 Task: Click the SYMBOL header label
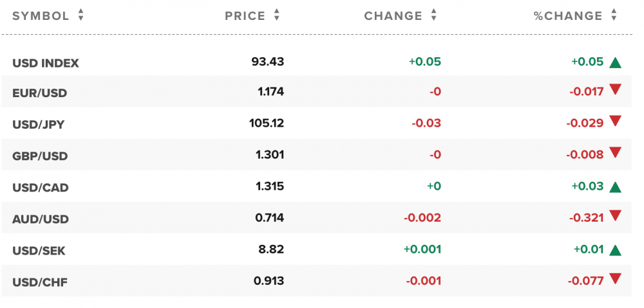[41, 16]
